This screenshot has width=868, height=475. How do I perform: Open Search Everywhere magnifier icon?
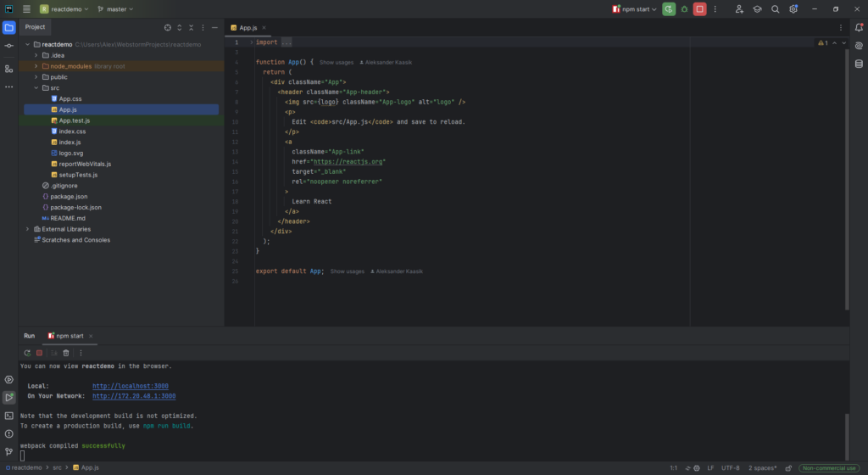coord(775,8)
